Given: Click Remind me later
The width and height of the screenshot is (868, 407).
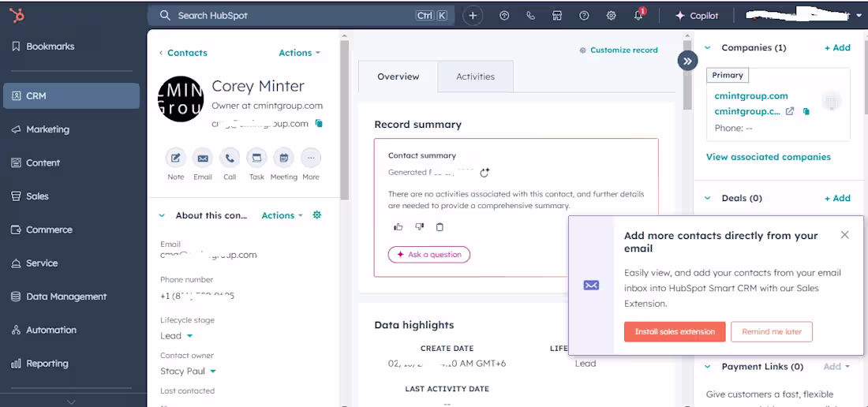Looking at the screenshot, I should click(772, 332).
